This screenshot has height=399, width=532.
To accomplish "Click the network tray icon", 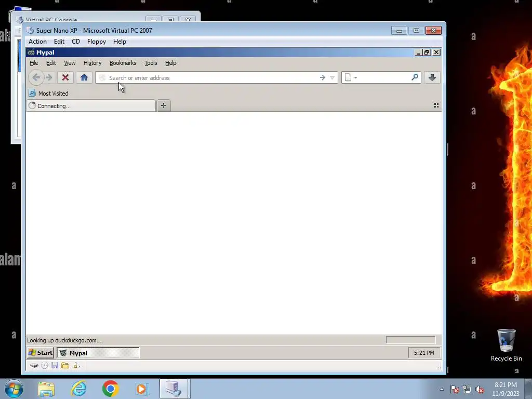I will click(467, 389).
